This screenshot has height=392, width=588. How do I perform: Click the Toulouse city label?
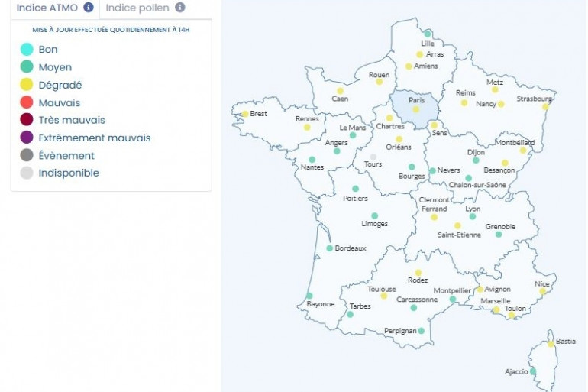[382, 289]
